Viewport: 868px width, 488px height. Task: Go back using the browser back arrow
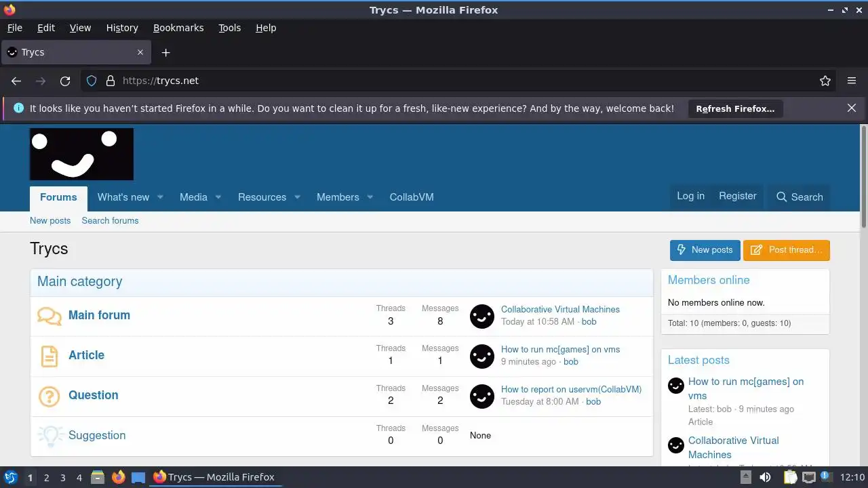(16, 81)
